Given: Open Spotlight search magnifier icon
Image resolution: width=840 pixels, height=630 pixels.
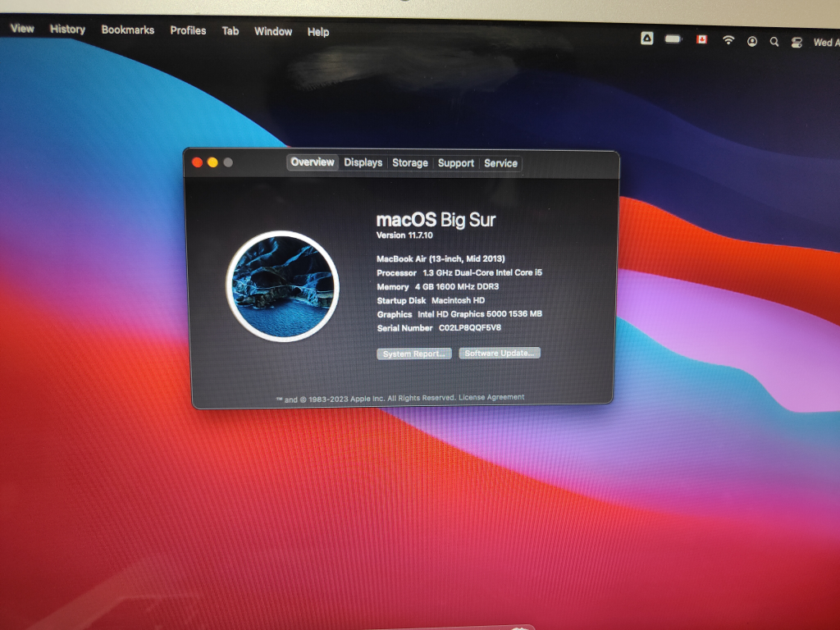Looking at the screenshot, I should [x=774, y=41].
